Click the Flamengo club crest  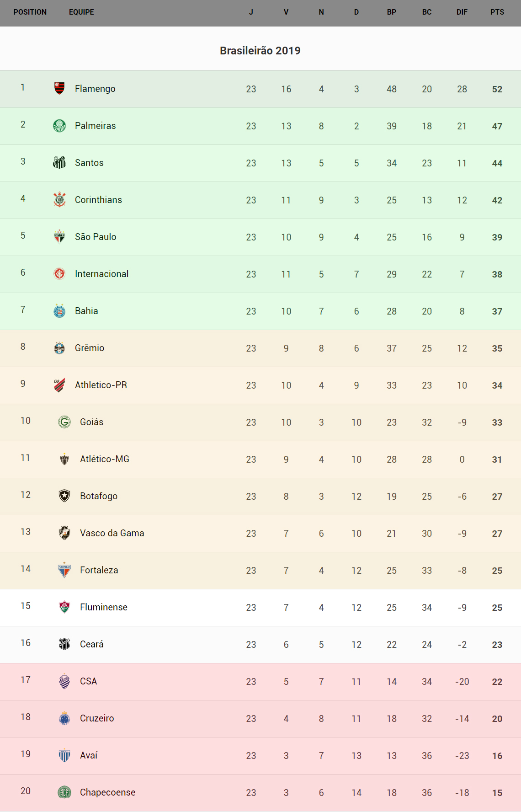59,88
